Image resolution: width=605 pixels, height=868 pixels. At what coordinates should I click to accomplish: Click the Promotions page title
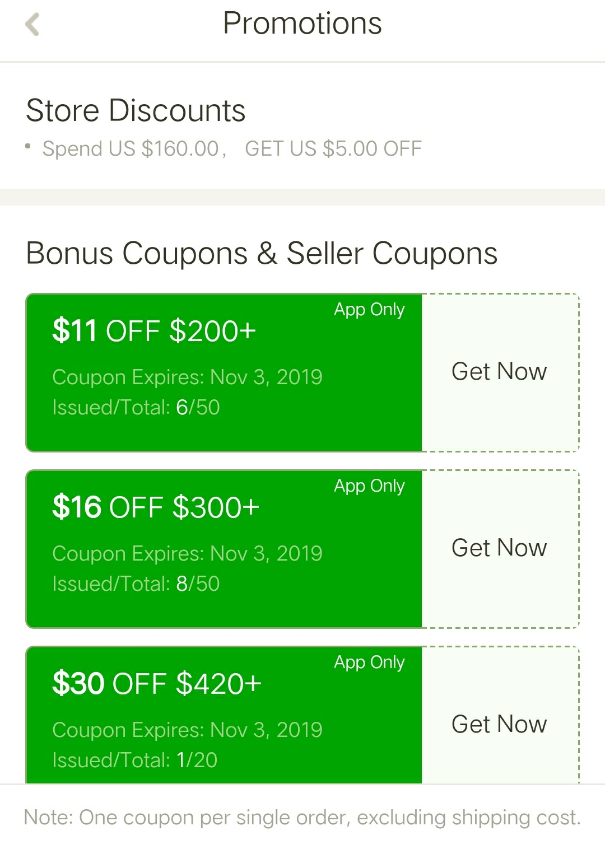(x=302, y=24)
